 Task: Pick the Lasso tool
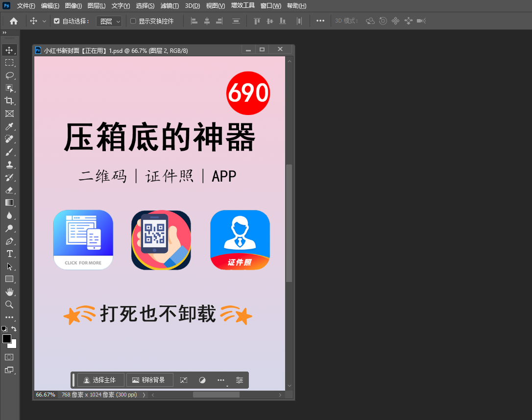click(9, 75)
